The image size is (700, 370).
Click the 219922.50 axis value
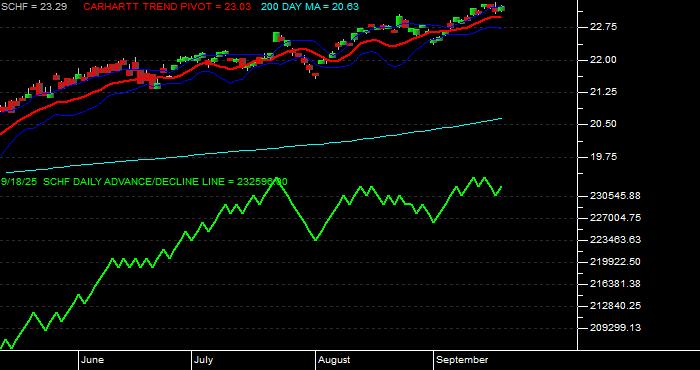(x=614, y=262)
